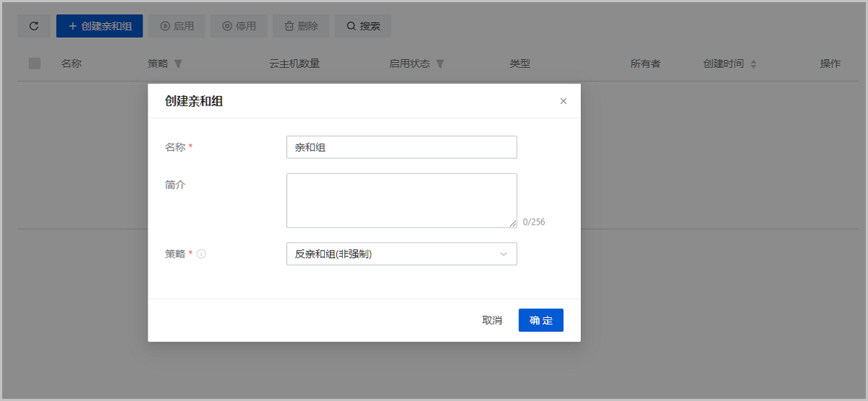Click the info icon next to 策略

click(x=202, y=254)
